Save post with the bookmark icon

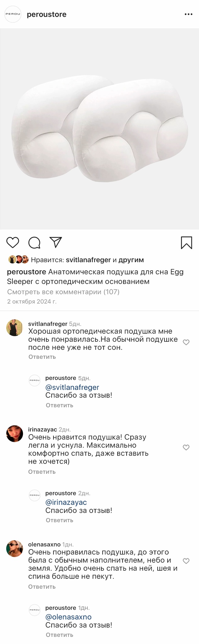(187, 243)
